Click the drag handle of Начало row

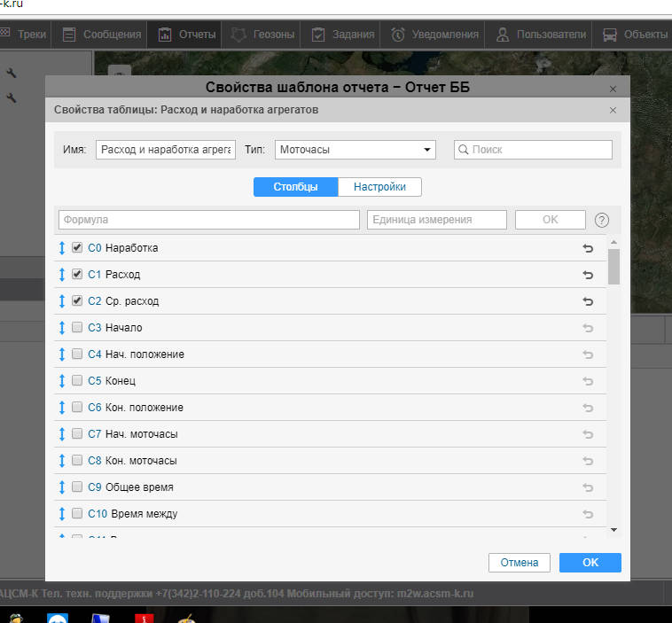coord(62,328)
